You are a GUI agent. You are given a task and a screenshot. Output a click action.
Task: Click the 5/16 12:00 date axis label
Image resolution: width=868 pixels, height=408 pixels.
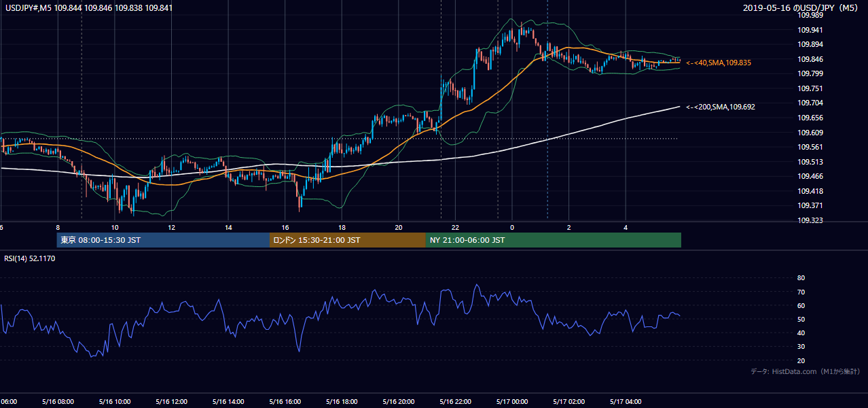(x=171, y=402)
